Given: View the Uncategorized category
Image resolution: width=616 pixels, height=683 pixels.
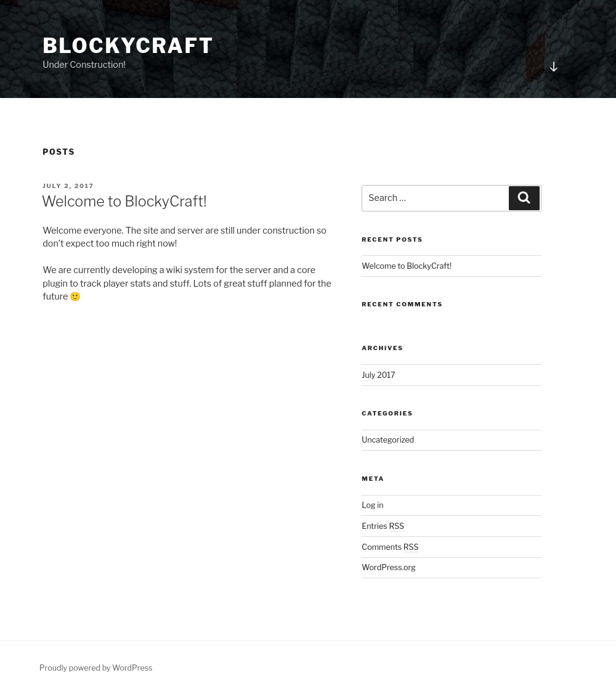Looking at the screenshot, I should 387,440.
